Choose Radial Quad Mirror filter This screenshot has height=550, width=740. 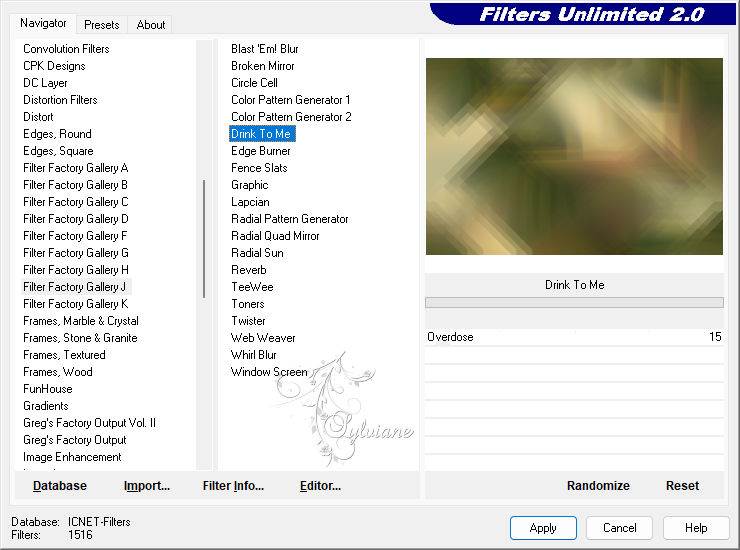tap(275, 236)
